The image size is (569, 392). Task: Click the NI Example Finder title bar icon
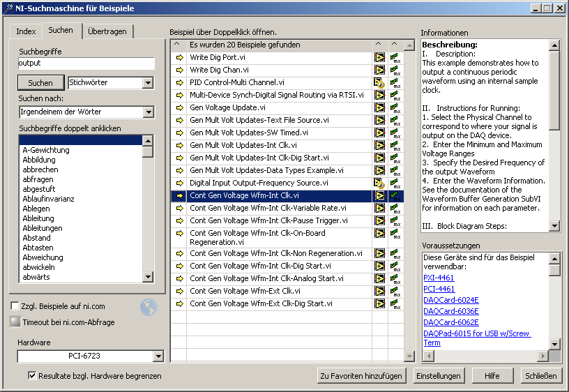(x=8, y=8)
